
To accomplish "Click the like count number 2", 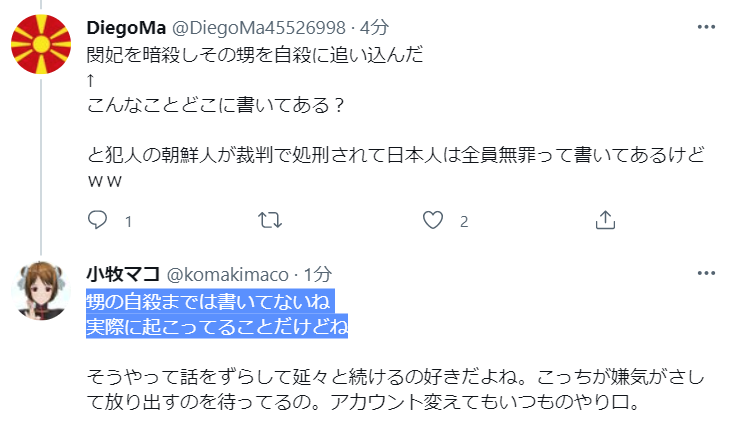I will click(464, 221).
